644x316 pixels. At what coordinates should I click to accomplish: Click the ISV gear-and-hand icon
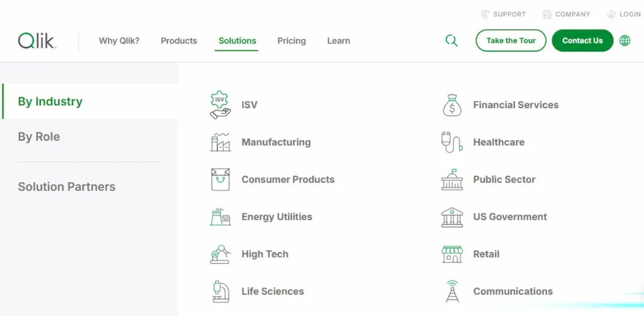[220, 104]
